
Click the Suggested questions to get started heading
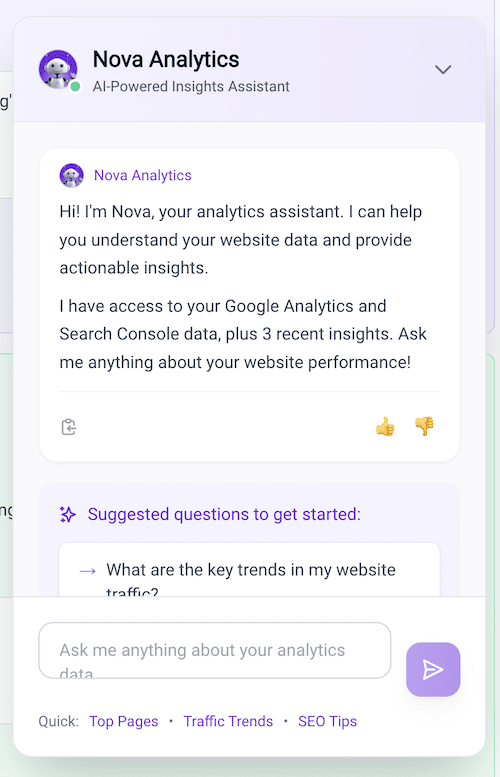pos(224,514)
